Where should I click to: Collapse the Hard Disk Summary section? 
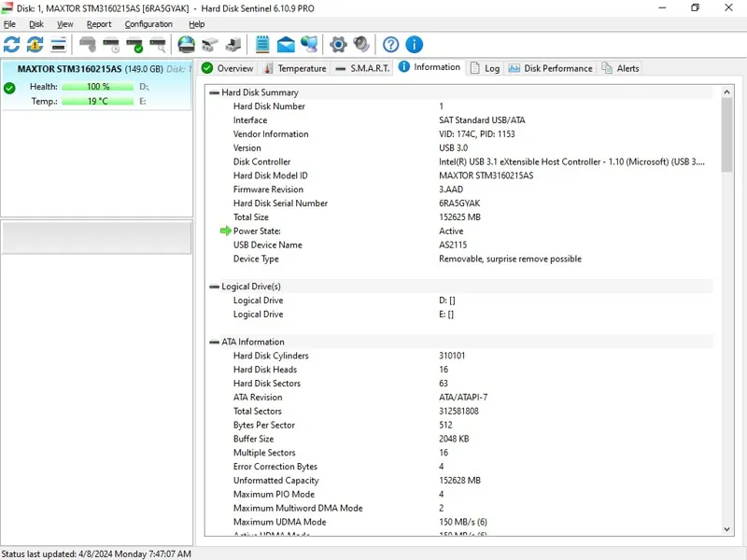[215, 92]
